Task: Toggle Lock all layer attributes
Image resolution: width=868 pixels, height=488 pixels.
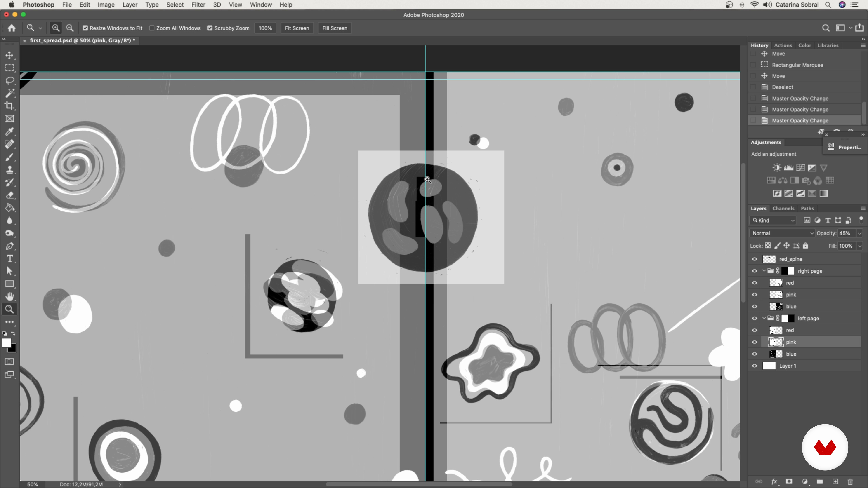Action: point(805,246)
